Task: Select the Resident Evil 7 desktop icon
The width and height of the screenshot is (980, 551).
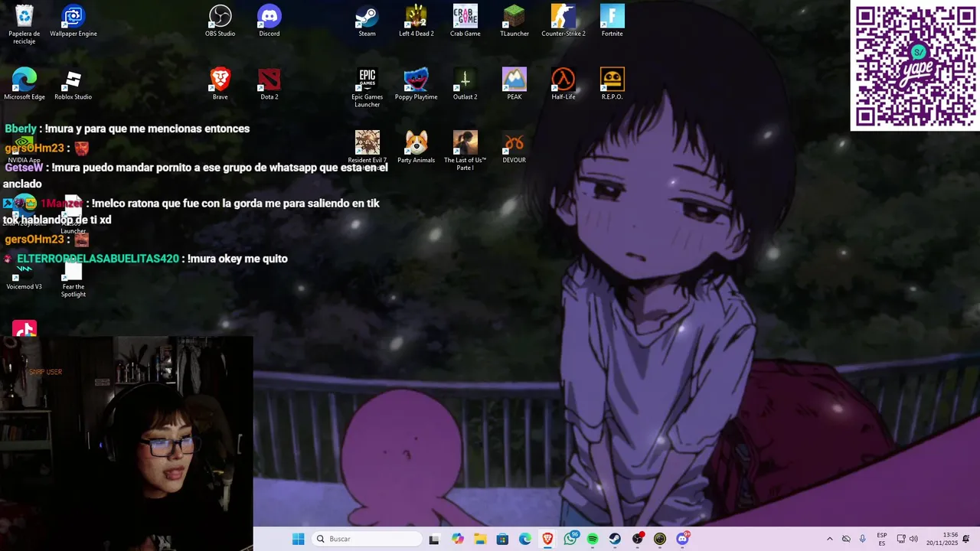Action: pyautogui.click(x=367, y=148)
